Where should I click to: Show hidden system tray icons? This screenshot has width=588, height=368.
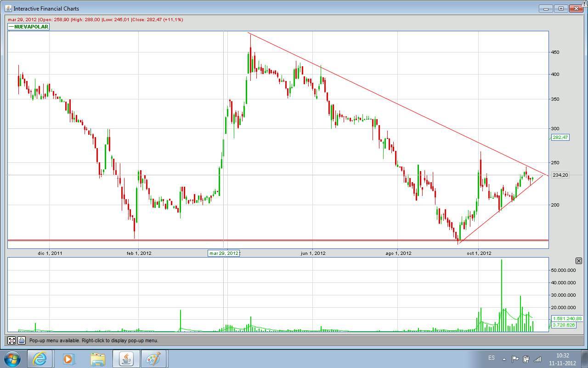tap(504, 359)
